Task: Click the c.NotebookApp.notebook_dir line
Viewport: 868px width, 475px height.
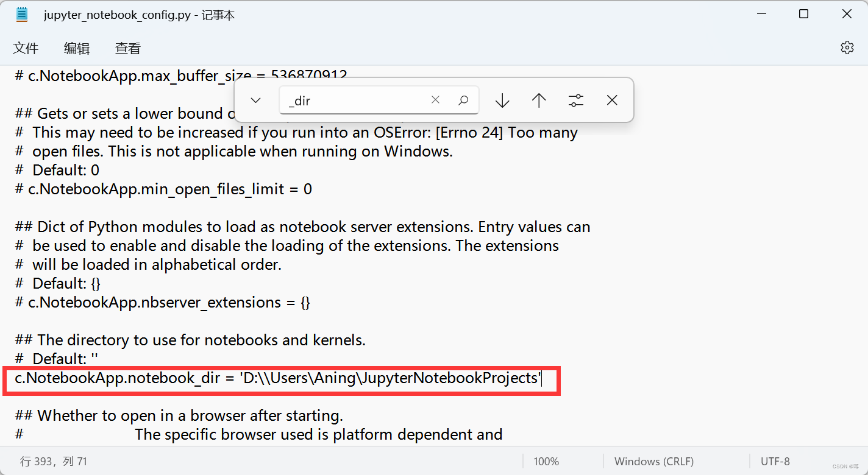Action: tap(278, 378)
